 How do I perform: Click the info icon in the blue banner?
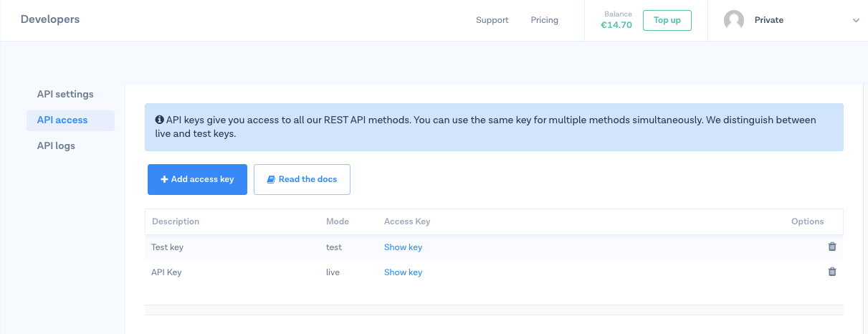click(159, 120)
